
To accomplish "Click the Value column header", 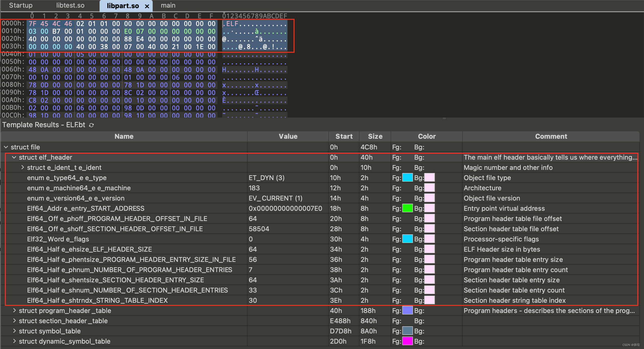I will [288, 136].
